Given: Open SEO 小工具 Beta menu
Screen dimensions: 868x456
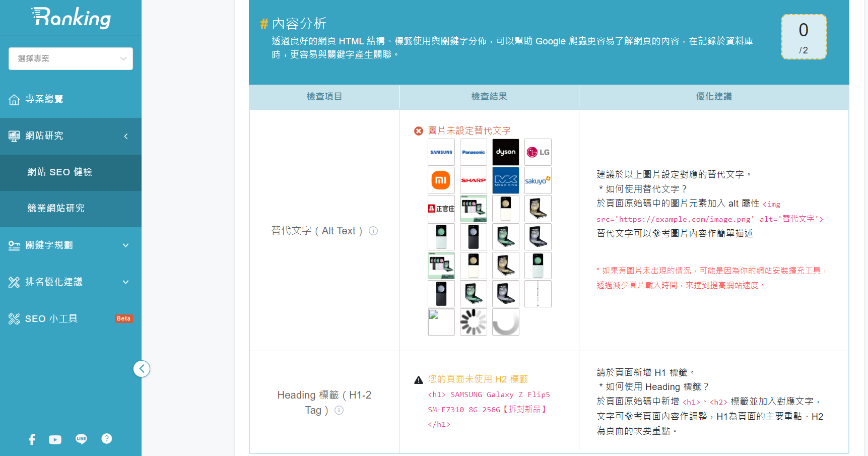Looking at the screenshot, I should click(x=71, y=319).
